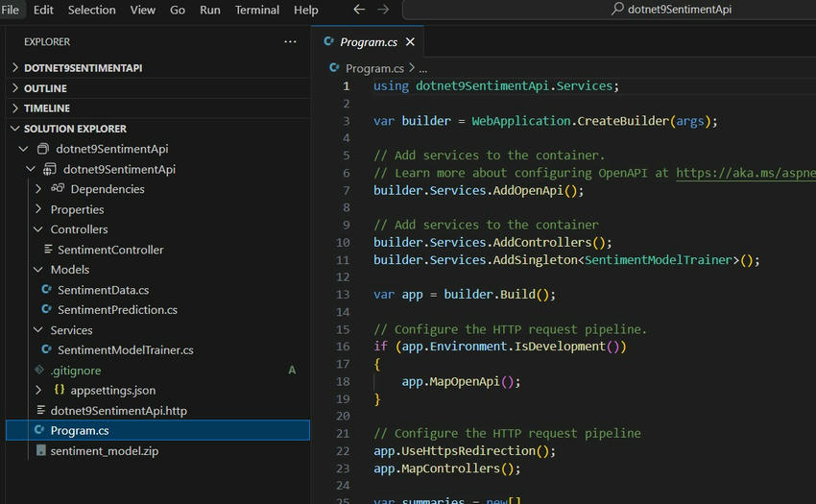This screenshot has width=816, height=504.
Task: Open the https://aka.ms/aspne link
Action: pyautogui.click(x=746, y=173)
